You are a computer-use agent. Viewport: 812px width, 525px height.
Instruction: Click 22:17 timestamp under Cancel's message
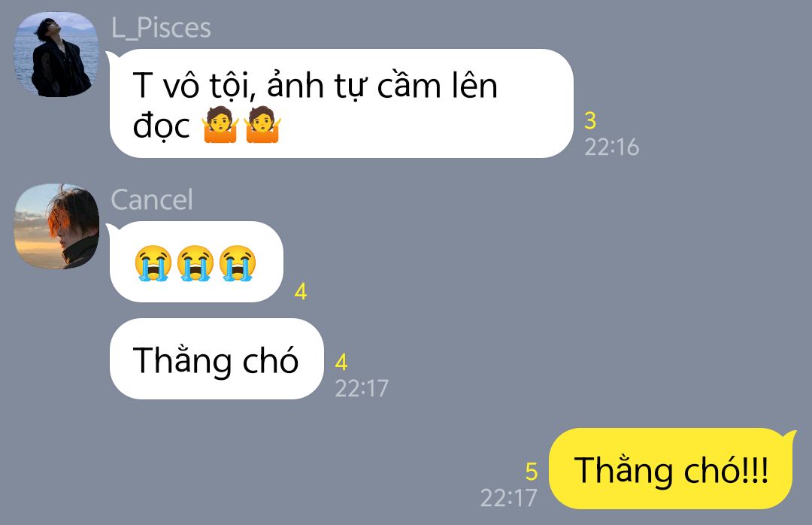point(362,388)
